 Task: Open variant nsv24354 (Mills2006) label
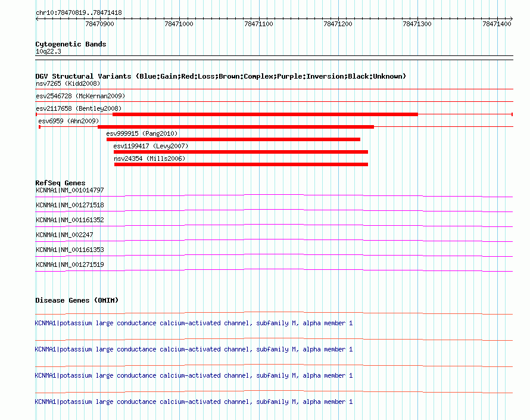149,158
